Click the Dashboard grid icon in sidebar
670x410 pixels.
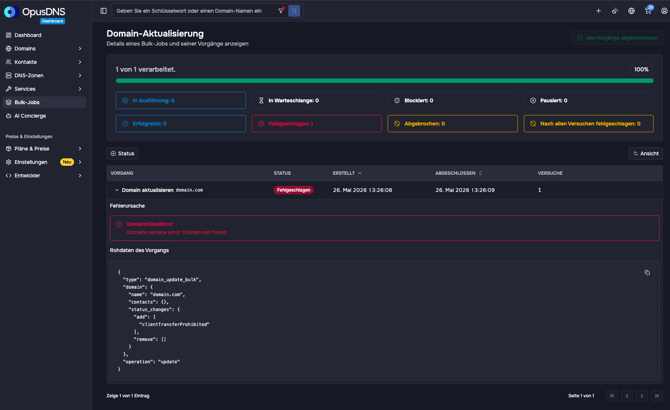coord(9,35)
